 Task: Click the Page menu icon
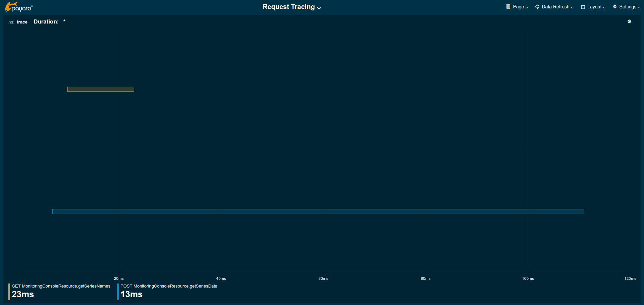click(508, 7)
